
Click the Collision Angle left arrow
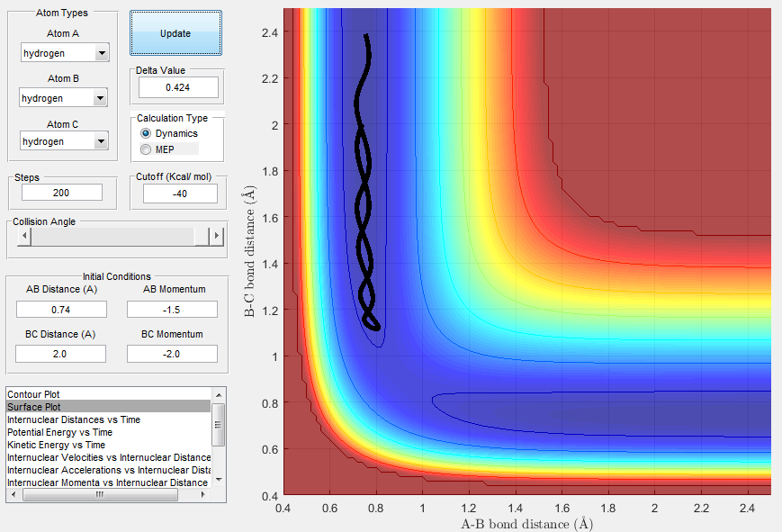pyautogui.click(x=24, y=236)
